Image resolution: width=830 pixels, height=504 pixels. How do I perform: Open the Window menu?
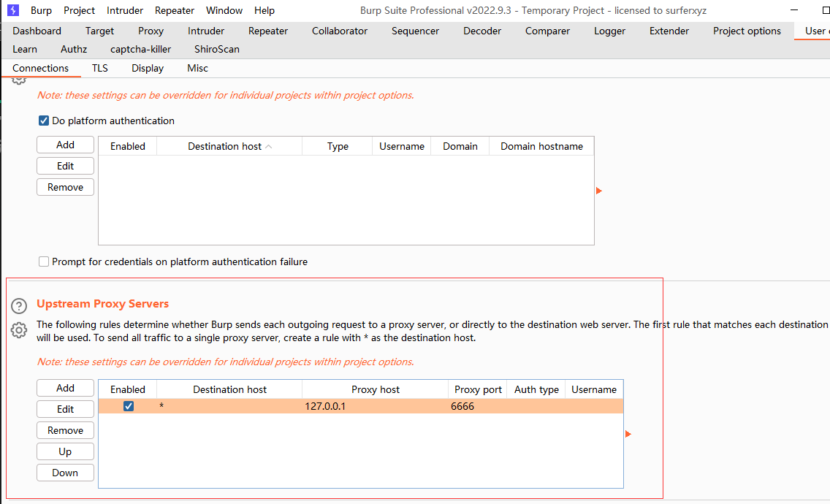(224, 10)
